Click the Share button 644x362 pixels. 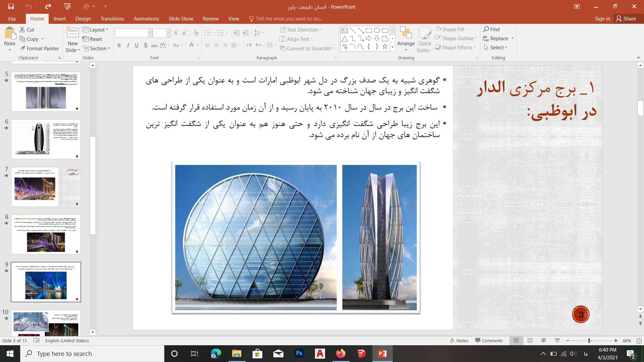click(x=626, y=19)
